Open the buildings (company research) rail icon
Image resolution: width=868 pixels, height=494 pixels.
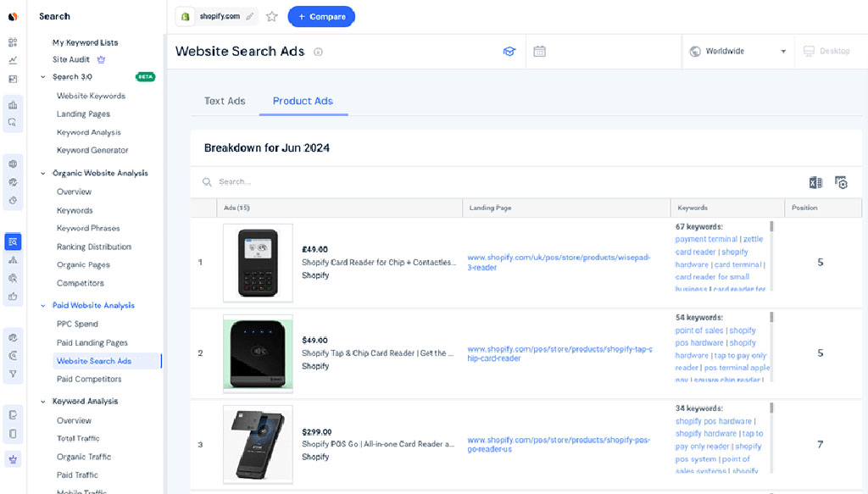pos(13,104)
